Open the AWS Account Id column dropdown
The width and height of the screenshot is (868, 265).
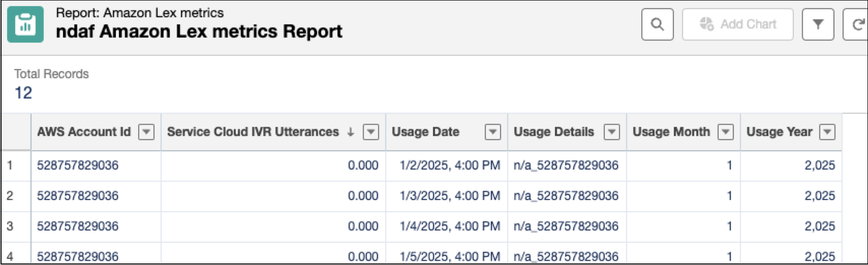pos(146,132)
